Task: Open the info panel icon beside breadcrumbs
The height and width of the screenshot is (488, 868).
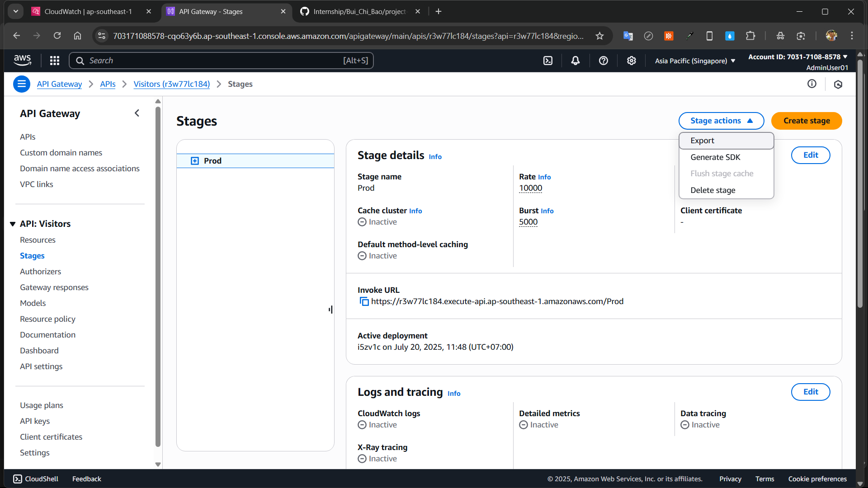Action: 812,84
